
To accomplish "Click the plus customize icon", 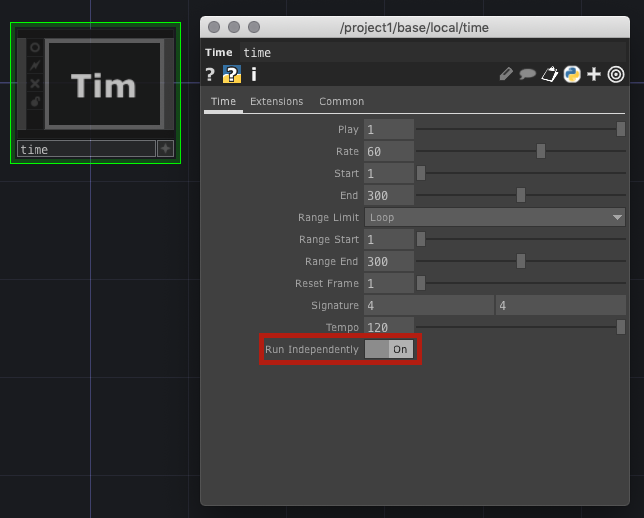I will [594, 74].
